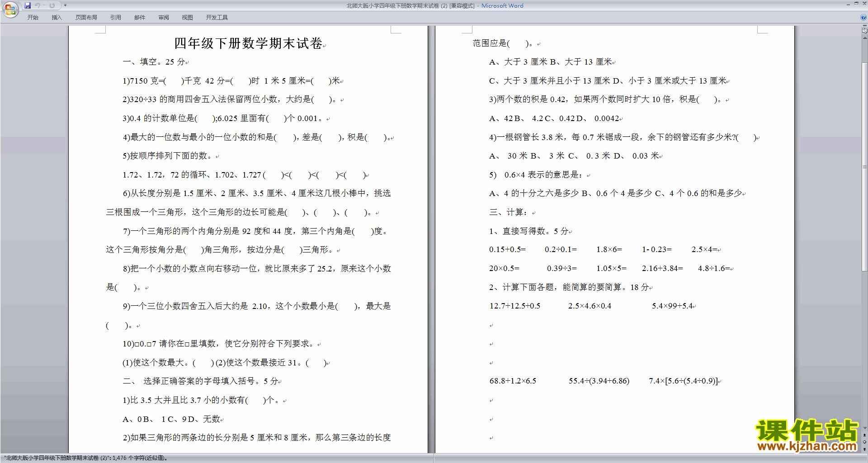Toggle the ruler view button

point(865,31)
